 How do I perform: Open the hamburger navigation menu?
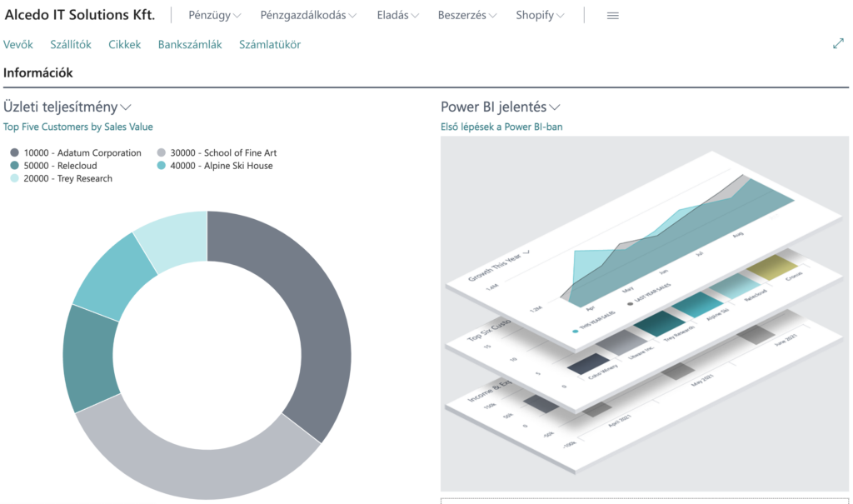click(x=612, y=15)
